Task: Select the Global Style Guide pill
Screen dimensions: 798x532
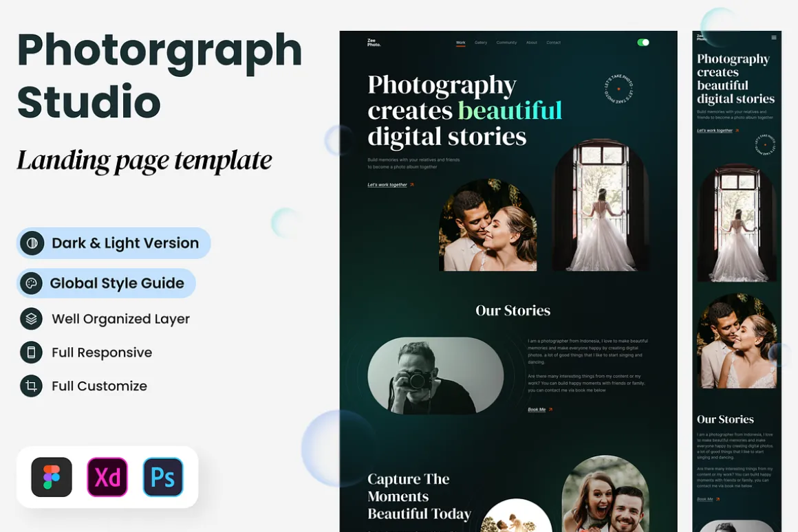Action: click(107, 283)
